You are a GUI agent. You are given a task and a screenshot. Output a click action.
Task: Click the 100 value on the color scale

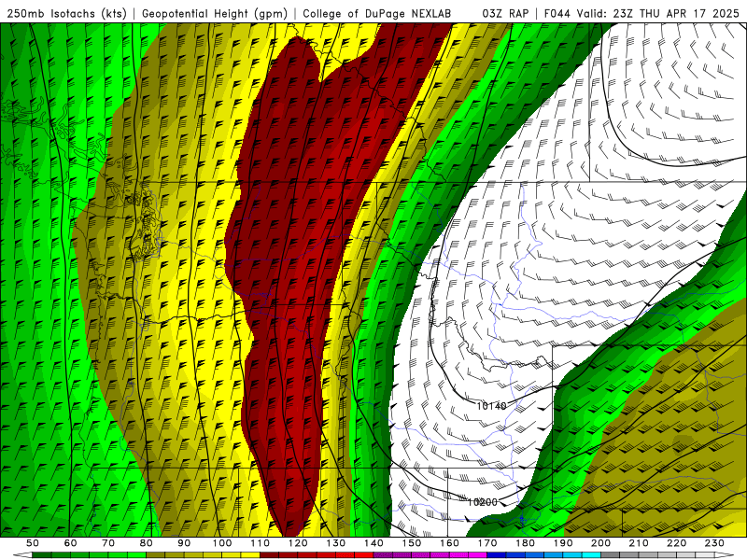pos(222,543)
